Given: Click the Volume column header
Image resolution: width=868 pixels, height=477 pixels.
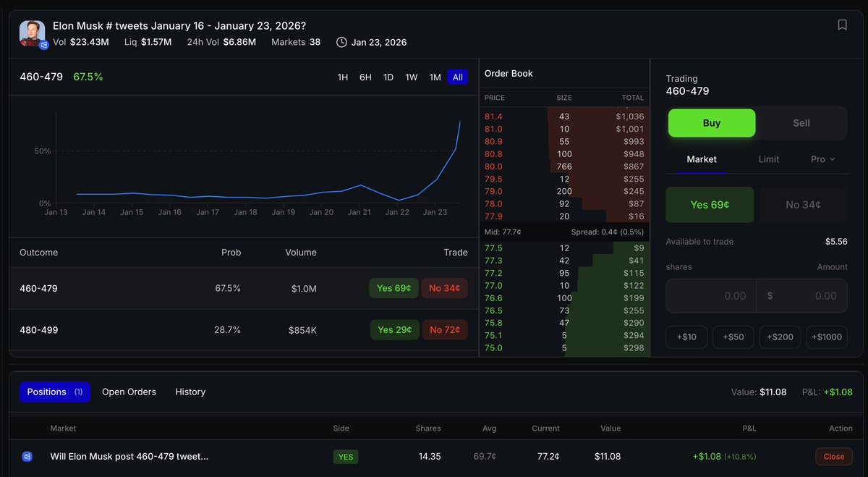Looking at the screenshot, I should coord(301,253).
